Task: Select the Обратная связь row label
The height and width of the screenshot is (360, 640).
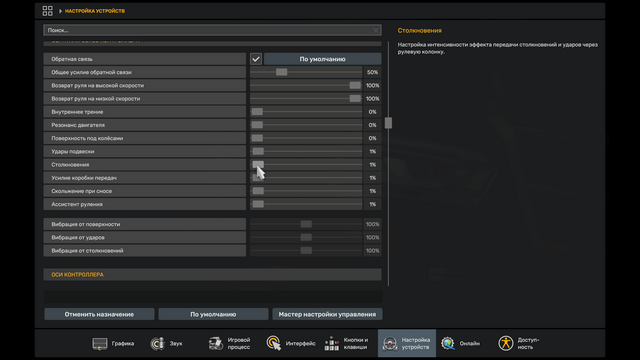Action: (72, 59)
